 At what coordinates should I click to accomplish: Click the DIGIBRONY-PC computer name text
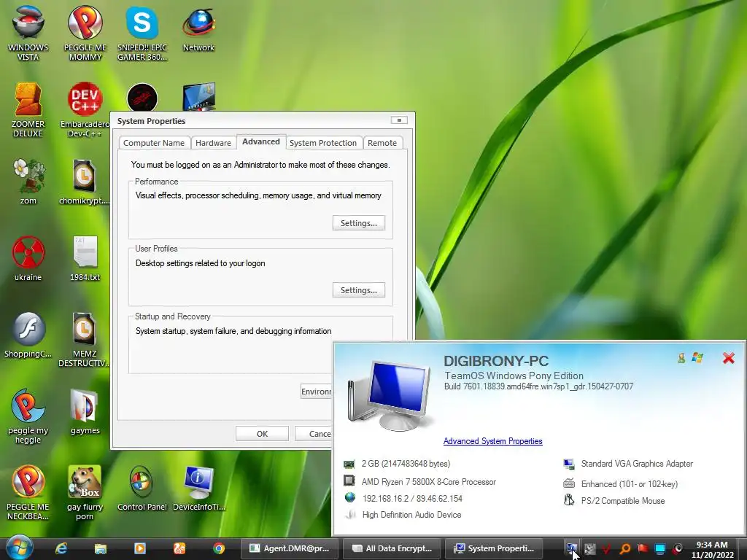click(x=496, y=361)
